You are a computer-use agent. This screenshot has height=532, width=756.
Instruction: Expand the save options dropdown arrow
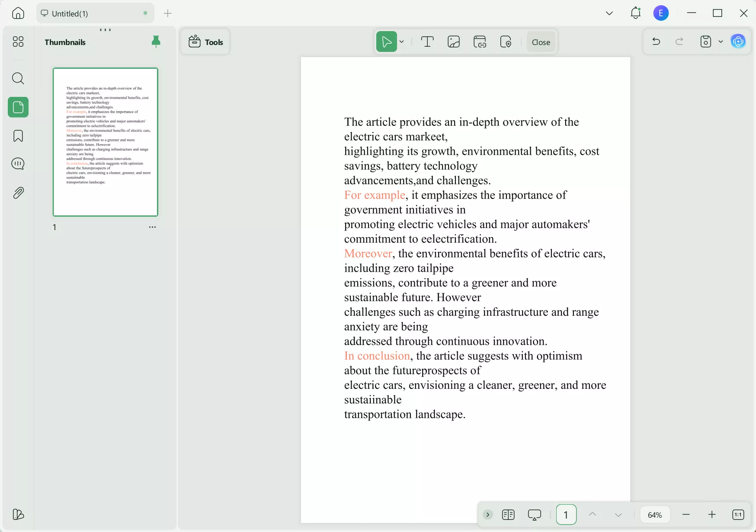[721, 42]
